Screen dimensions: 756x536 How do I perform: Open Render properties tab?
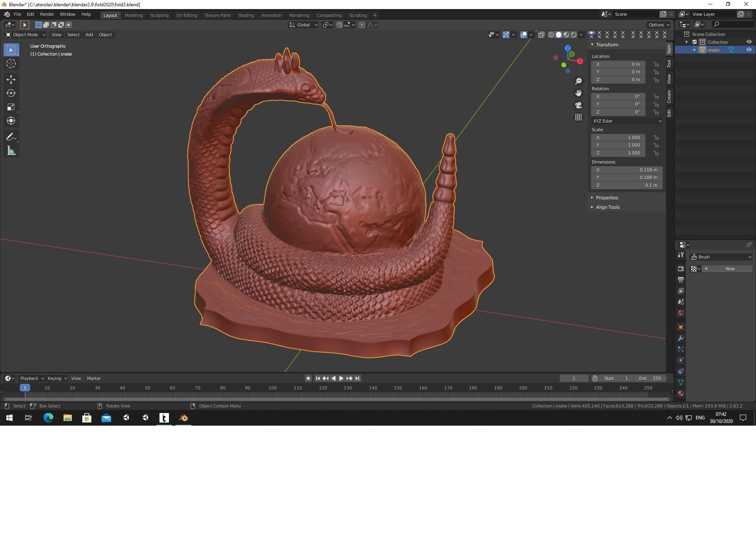point(681,268)
